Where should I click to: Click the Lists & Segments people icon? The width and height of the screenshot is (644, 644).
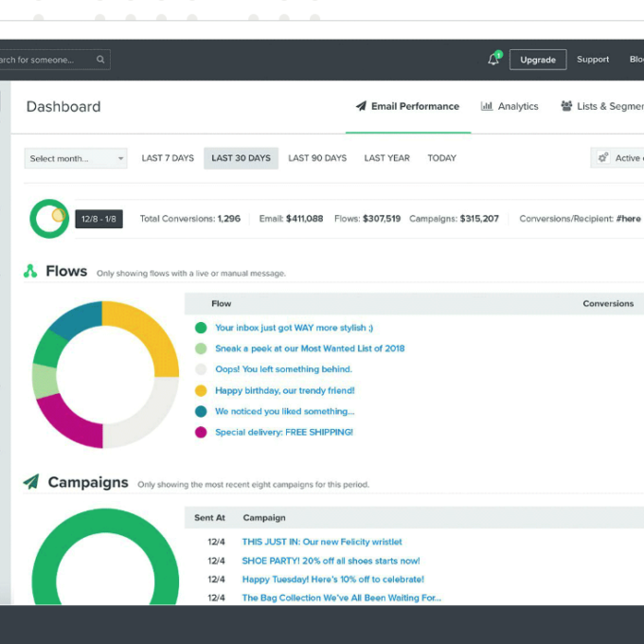[566, 106]
